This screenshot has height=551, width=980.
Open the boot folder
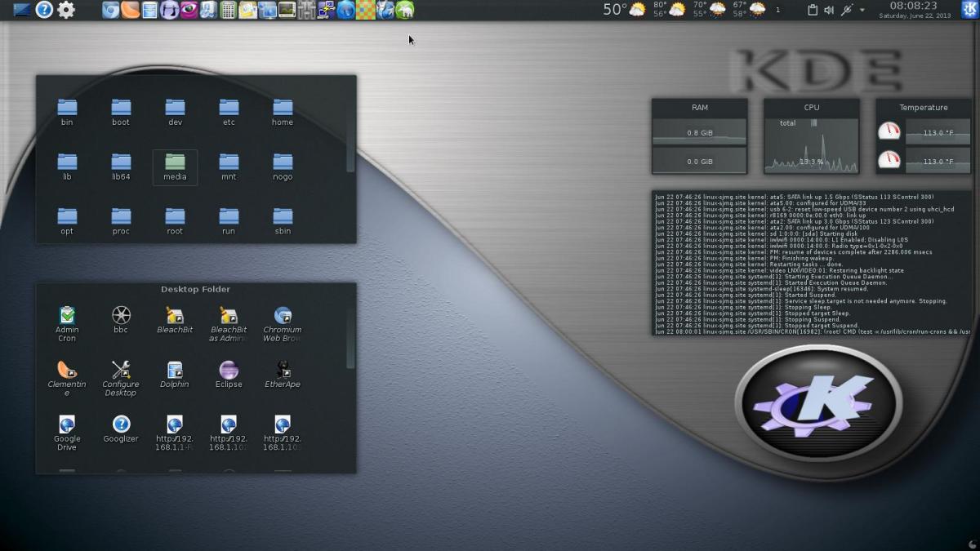point(121,113)
